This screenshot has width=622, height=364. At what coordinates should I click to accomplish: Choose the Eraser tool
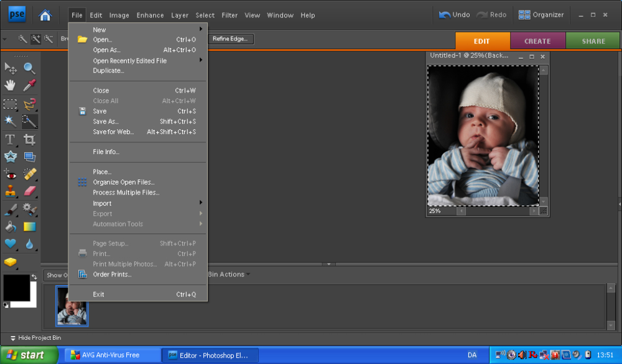[x=29, y=191]
